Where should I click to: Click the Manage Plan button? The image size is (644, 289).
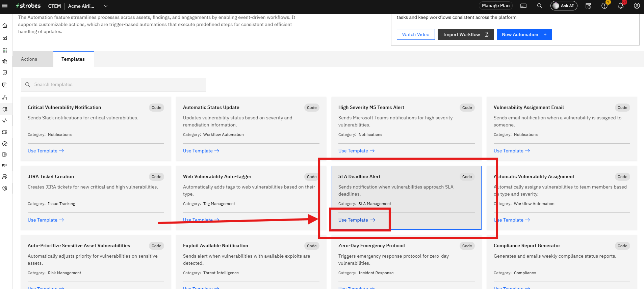click(496, 5)
